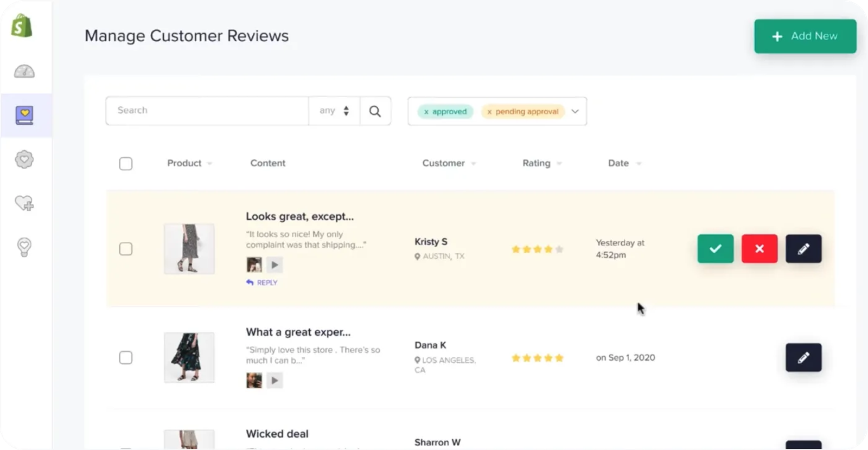
Task: Sort by the Product column
Action: click(x=189, y=163)
